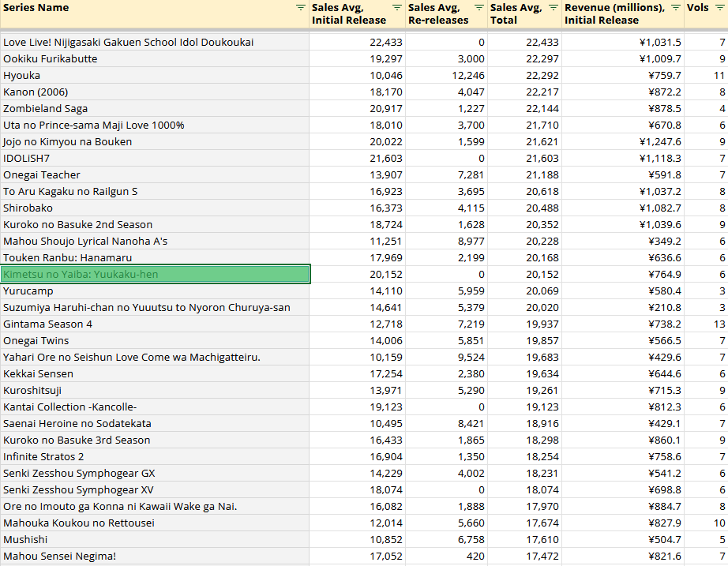Select the Onegai Twins cell

155,341
